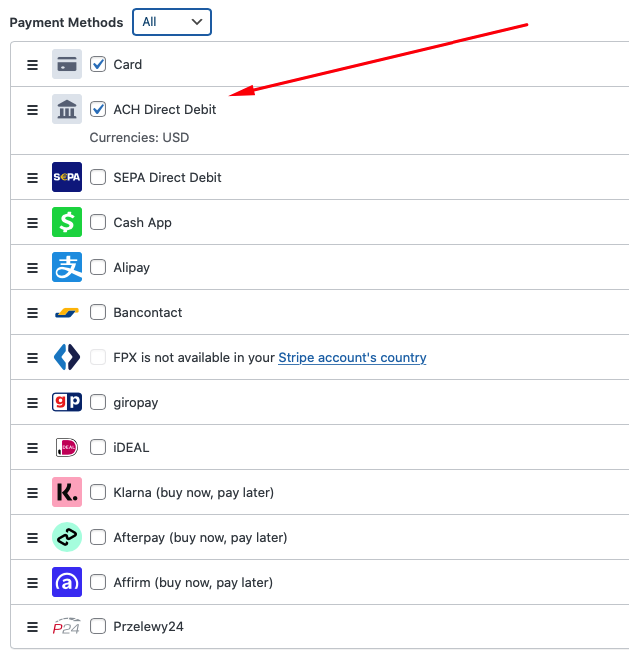This screenshot has width=629, height=663.
Task: Disable the ACH Direct Debit checkbox
Action: tap(98, 109)
